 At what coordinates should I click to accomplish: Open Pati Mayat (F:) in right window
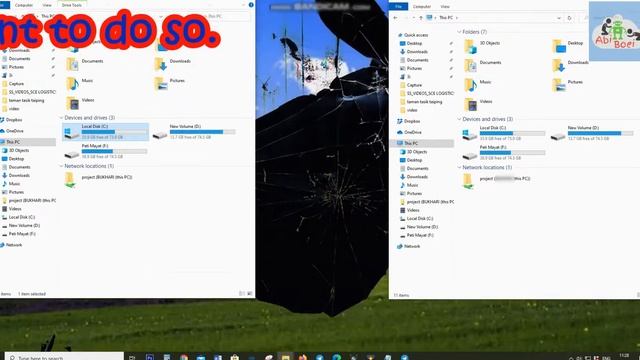[x=504, y=152]
